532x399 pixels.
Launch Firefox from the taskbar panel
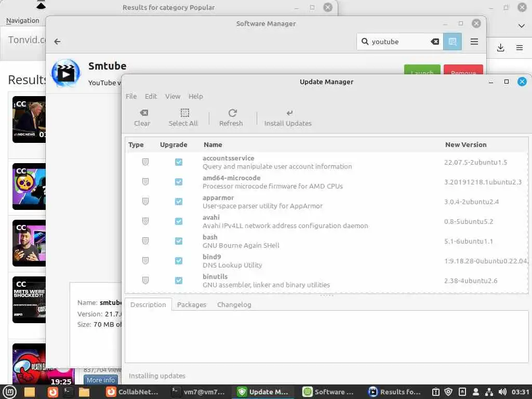(52, 392)
